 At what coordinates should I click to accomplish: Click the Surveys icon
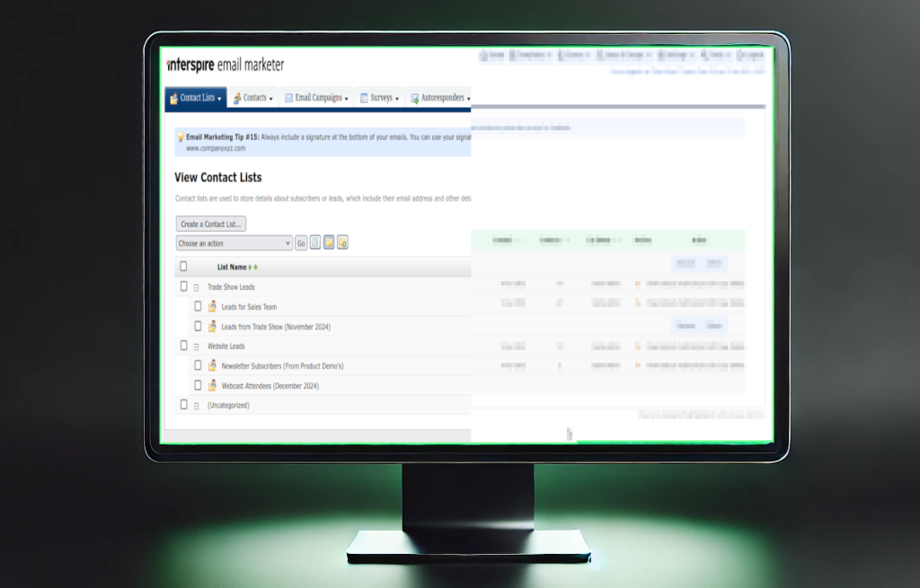tap(362, 97)
